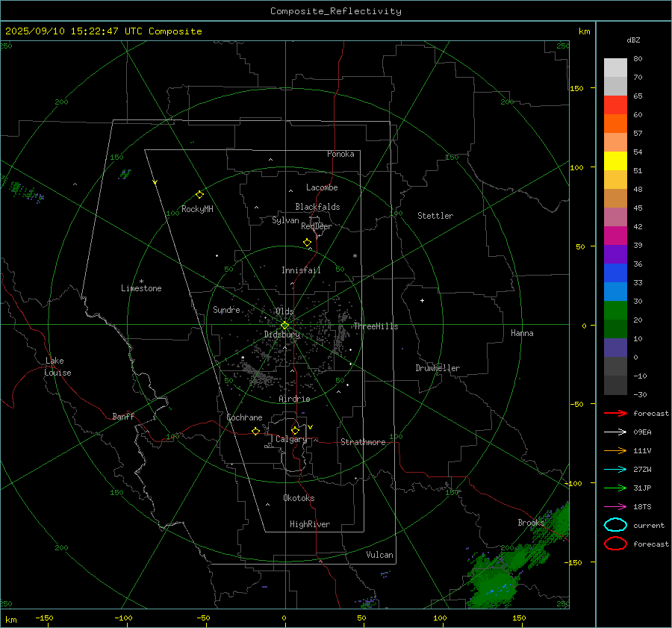The image size is (672, 628).
Task: Click yellow diamond marker below RedDeer
Action: pos(307,243)
